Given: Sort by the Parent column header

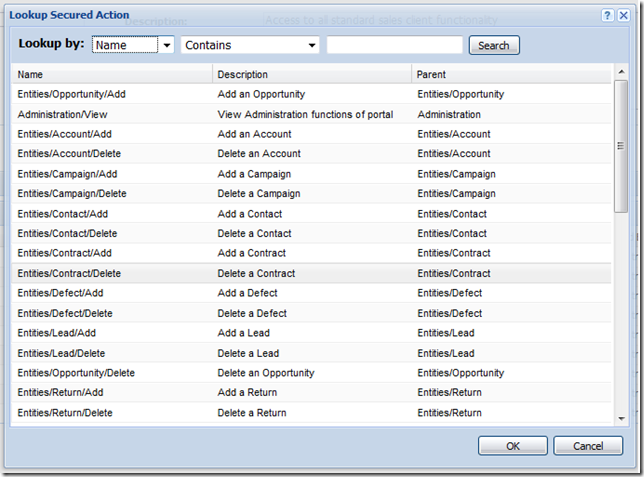Looking at the screenshot, I should (510, 74).
